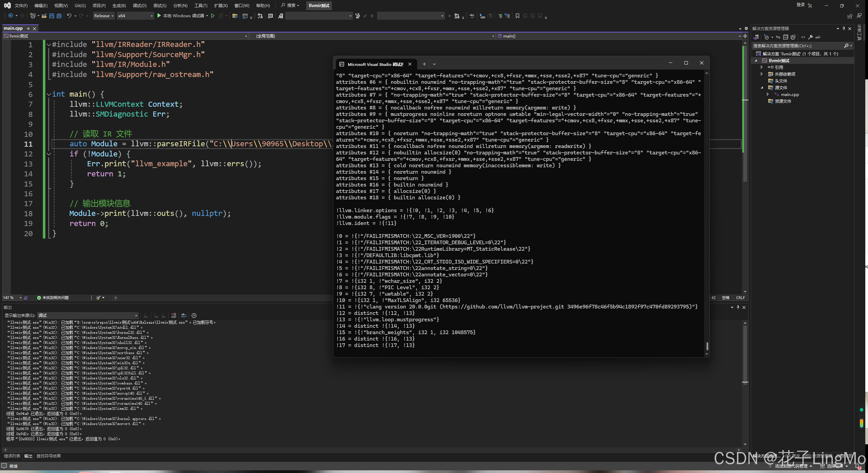Click the View Code icon
The width and height of the screenshot is (868, 473).
click(x=803, y=37)
